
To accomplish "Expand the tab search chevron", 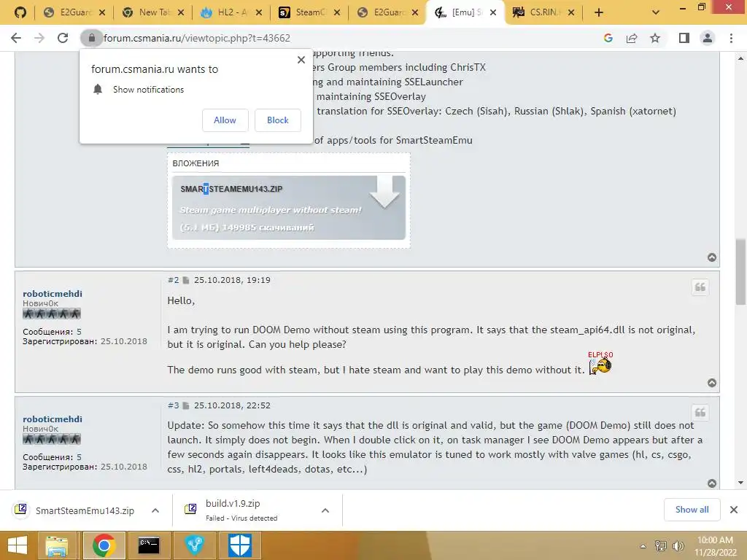I will 656,13.
